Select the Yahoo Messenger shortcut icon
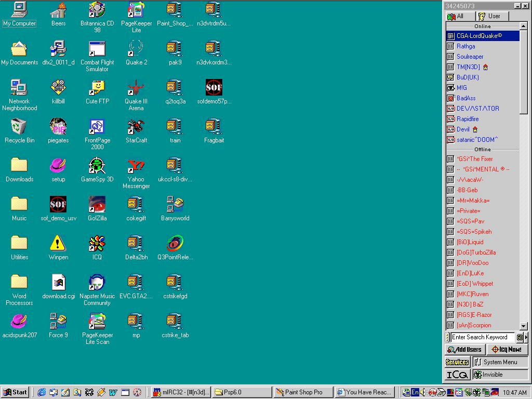This screenshot has height=399, width=532. 136,166
